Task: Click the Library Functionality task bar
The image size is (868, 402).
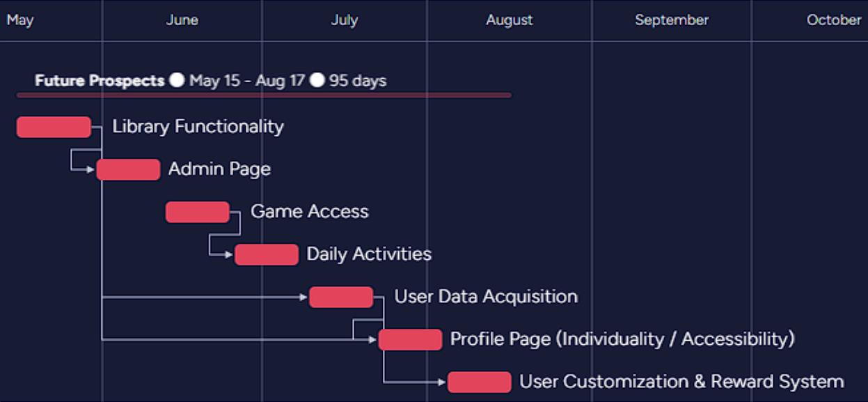Action: [54, 127]
